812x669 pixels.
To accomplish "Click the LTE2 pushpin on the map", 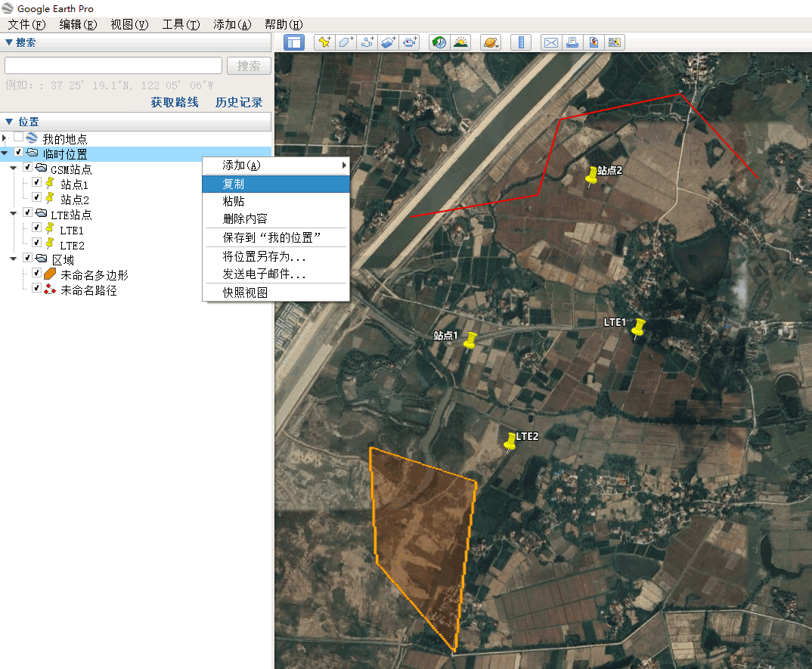I will 510,442.
